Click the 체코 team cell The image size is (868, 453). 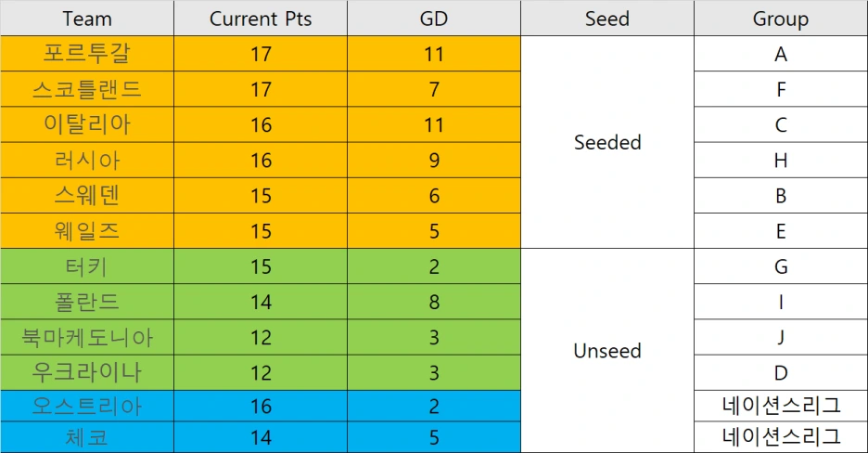pos(87,437)
